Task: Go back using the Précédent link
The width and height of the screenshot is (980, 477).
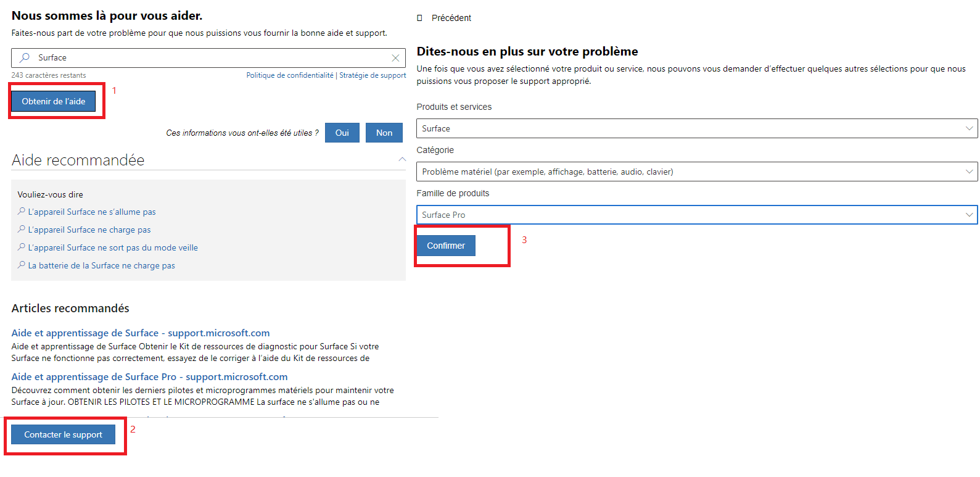Action: [x=451, y=18]
